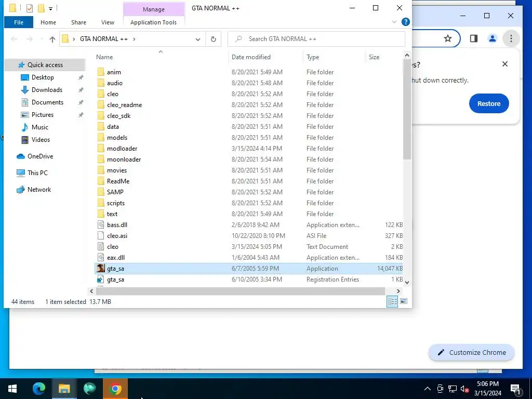Select the cleo_sdk folder

249,116
